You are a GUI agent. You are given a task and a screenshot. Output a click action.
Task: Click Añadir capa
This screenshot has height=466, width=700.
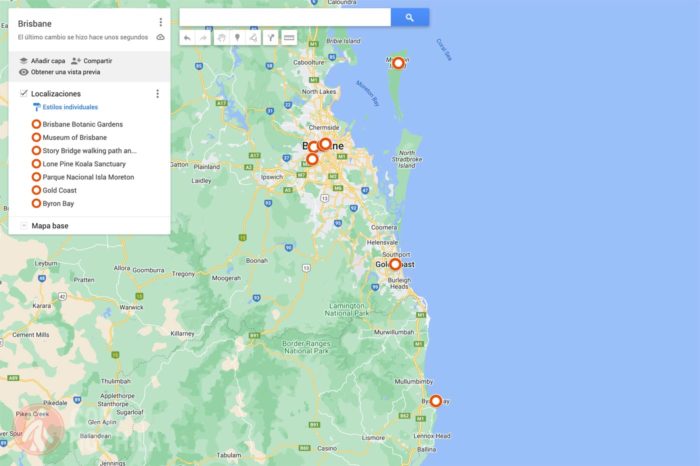tap(42, 61)
